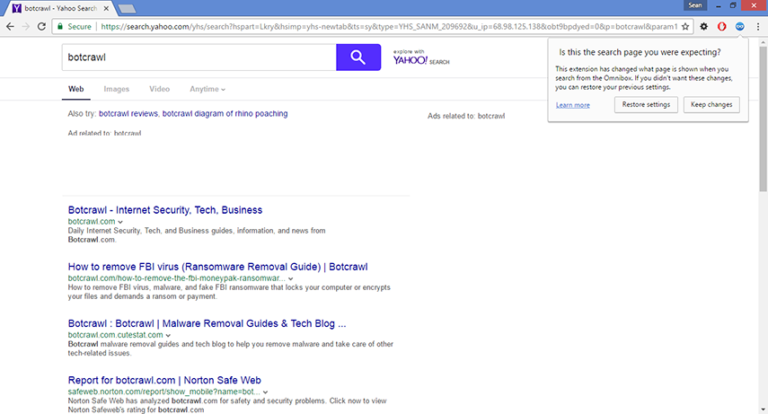Open the Anytime filter dropdown
The image size is (768, 414).
point(207,89)
